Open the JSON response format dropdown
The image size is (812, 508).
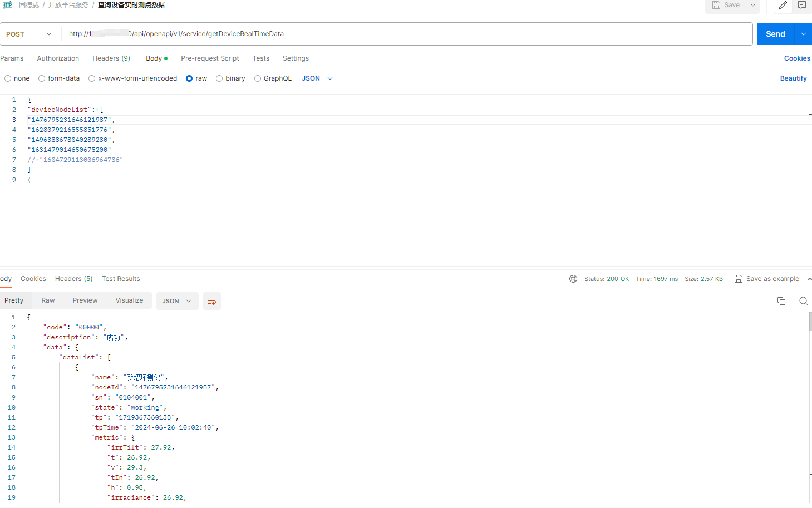click(177, 301)
